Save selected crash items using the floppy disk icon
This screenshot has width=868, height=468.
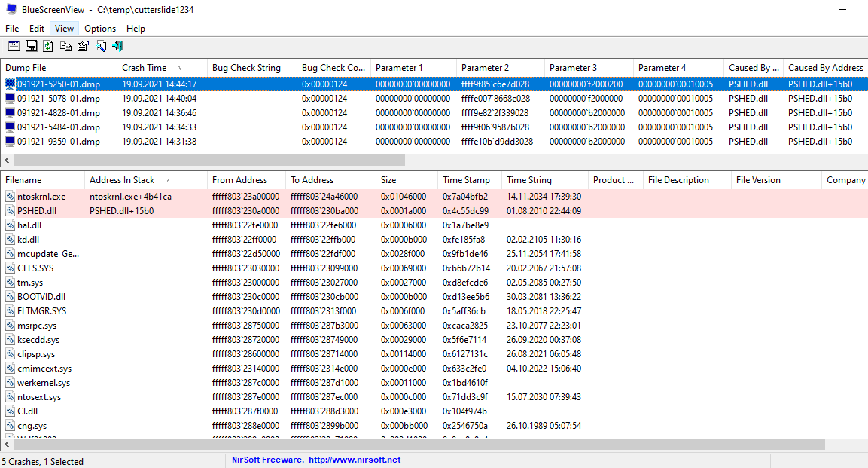31,46
